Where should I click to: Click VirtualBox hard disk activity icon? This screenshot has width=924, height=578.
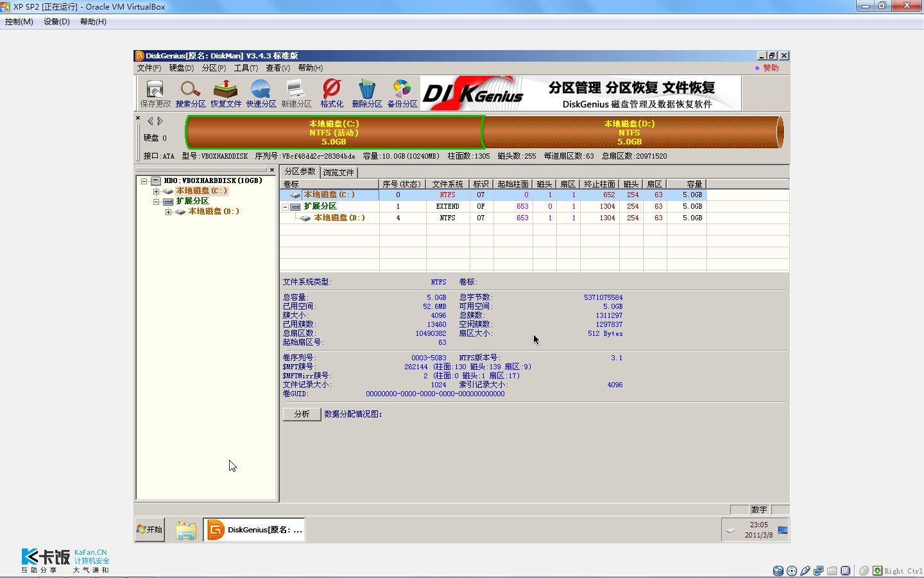click(778, 570)
